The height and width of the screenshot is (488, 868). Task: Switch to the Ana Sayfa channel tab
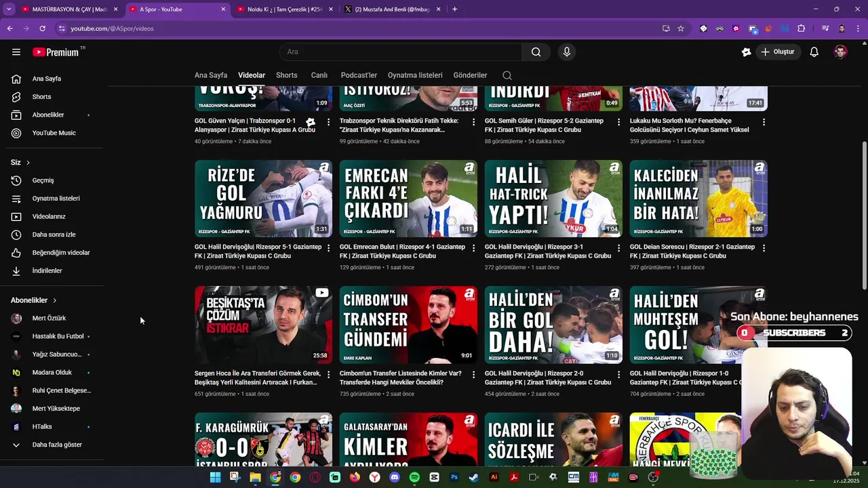pyautogui.click(x=211, y=75)
